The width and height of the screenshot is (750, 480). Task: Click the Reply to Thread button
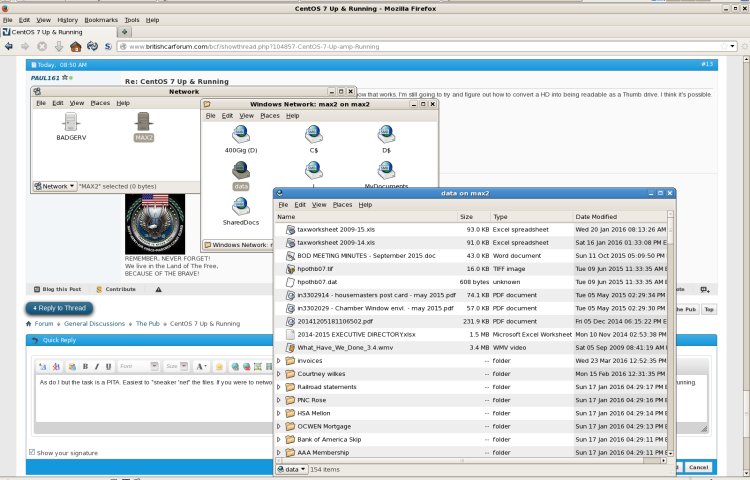(59, 308)
